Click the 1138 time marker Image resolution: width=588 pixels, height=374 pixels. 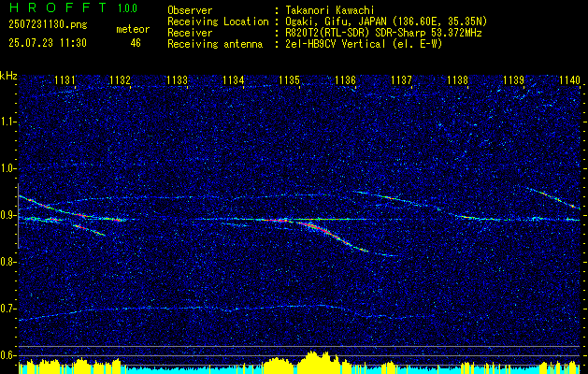coord(457,80)
